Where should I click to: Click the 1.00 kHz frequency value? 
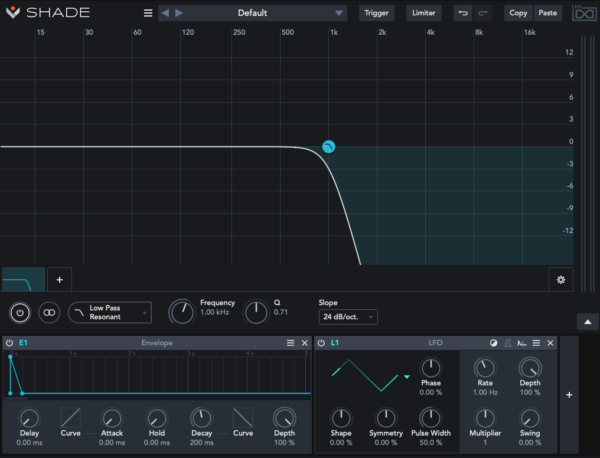coord(215,312)
